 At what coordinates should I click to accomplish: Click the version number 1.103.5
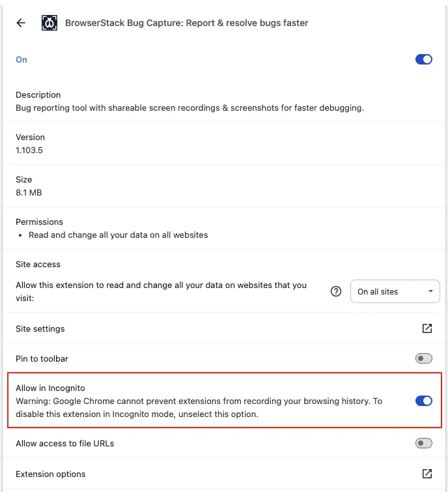[x=29, y=150]
